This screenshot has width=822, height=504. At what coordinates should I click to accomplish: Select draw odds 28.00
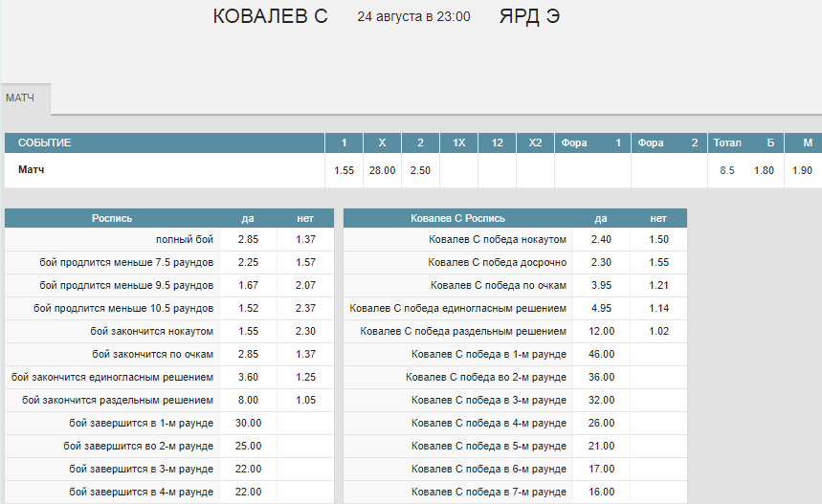382,170
